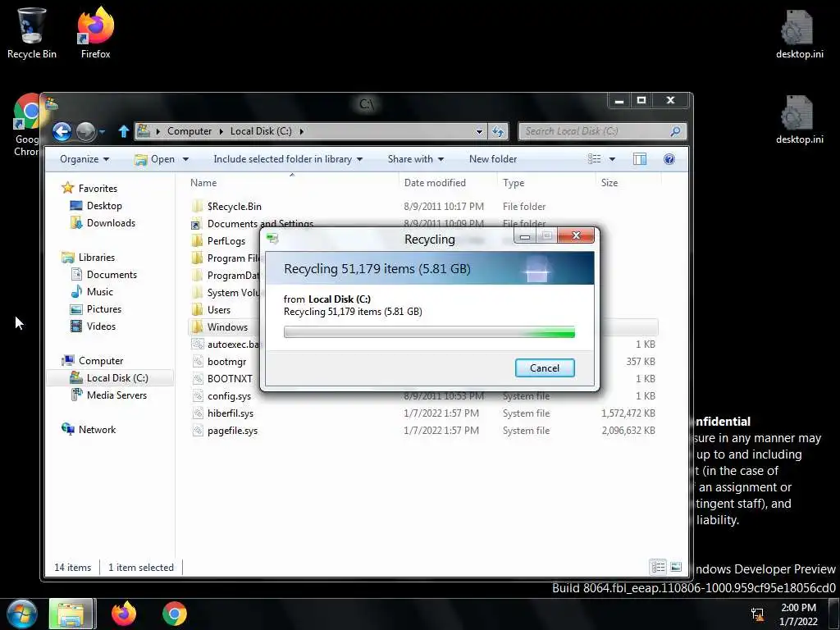Change your view icon in toolbar

594,159
